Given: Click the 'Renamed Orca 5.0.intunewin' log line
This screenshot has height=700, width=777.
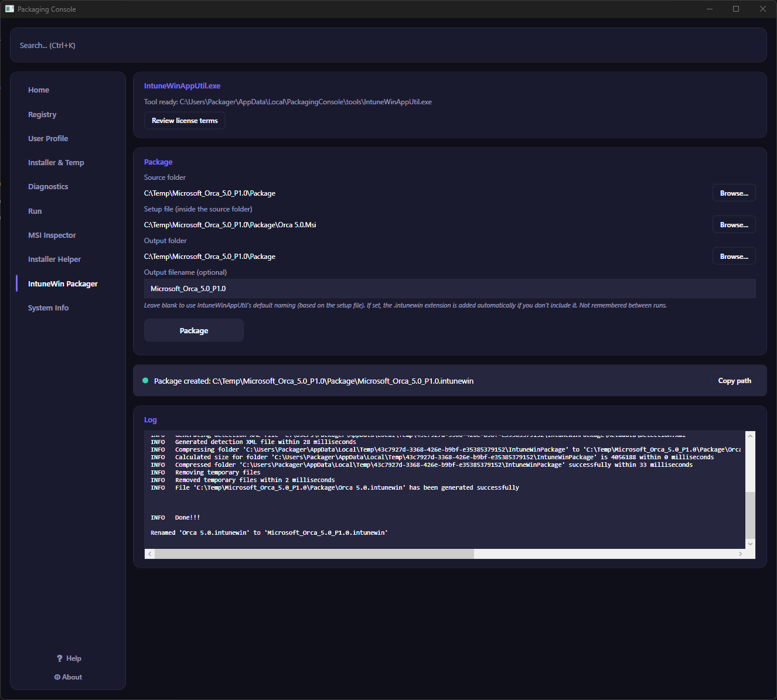Looking at the screenshot, I should coord(269,533).
